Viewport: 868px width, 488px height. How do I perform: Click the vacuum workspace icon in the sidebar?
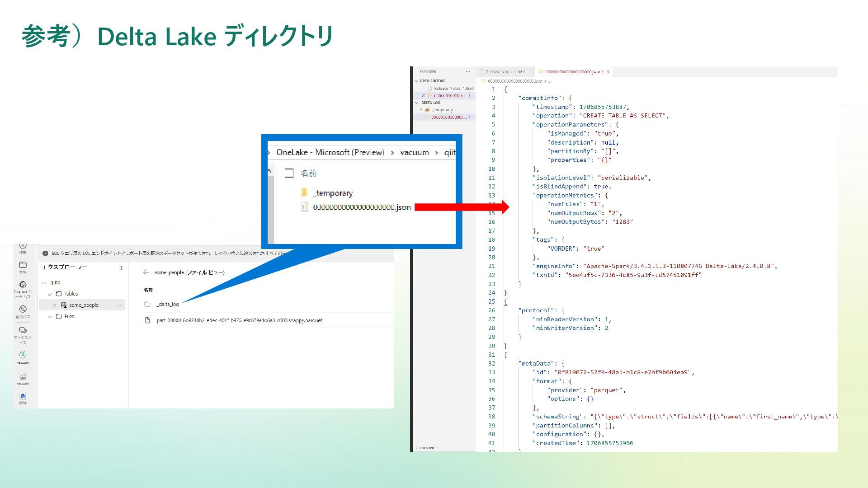23,355
